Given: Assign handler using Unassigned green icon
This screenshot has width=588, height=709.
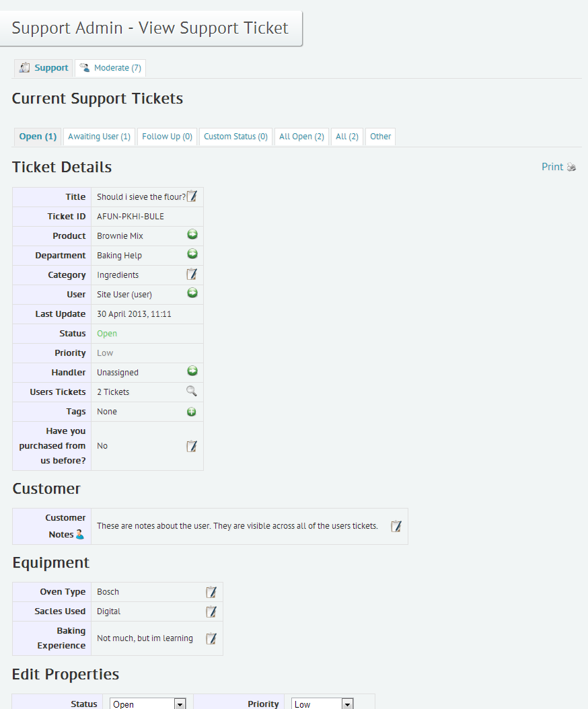Looking at the screenshot, I should point(192,371).
